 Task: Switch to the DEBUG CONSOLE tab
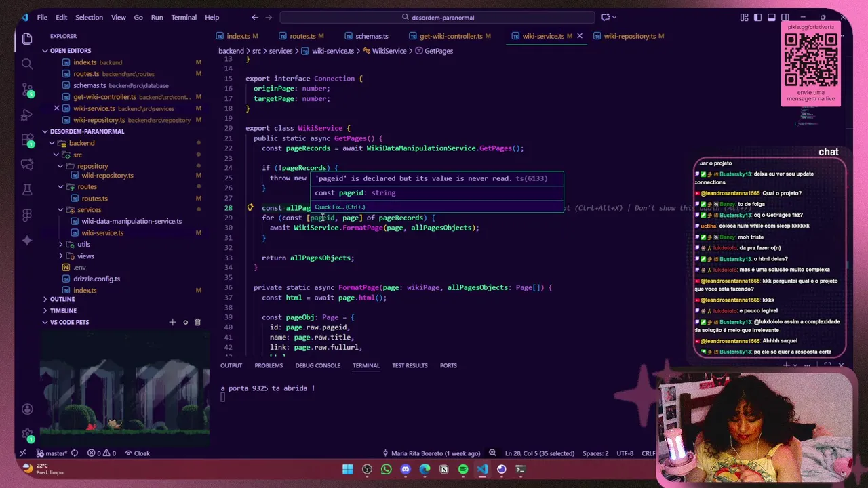317,365
